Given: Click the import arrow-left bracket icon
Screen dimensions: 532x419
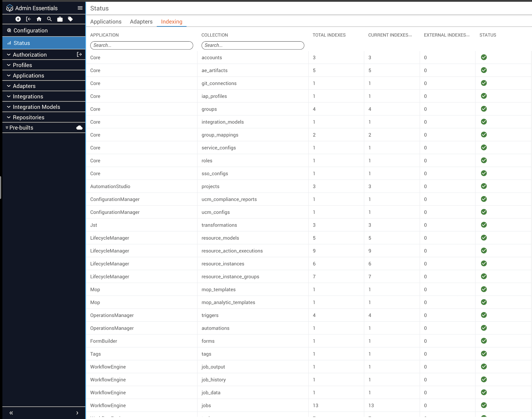Looking at the screenshot, I should click(29, 19).
